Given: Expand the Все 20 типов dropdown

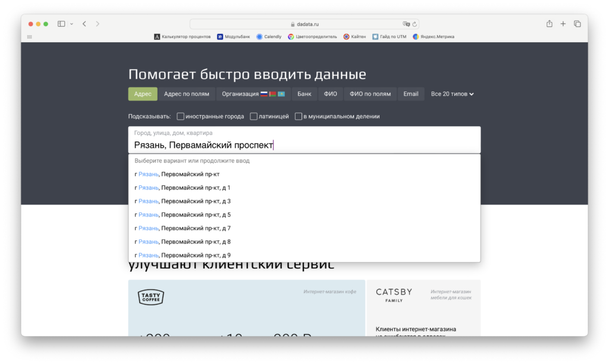Looking at the screenshot, I should pyautogui.click(x=452, y=94).
